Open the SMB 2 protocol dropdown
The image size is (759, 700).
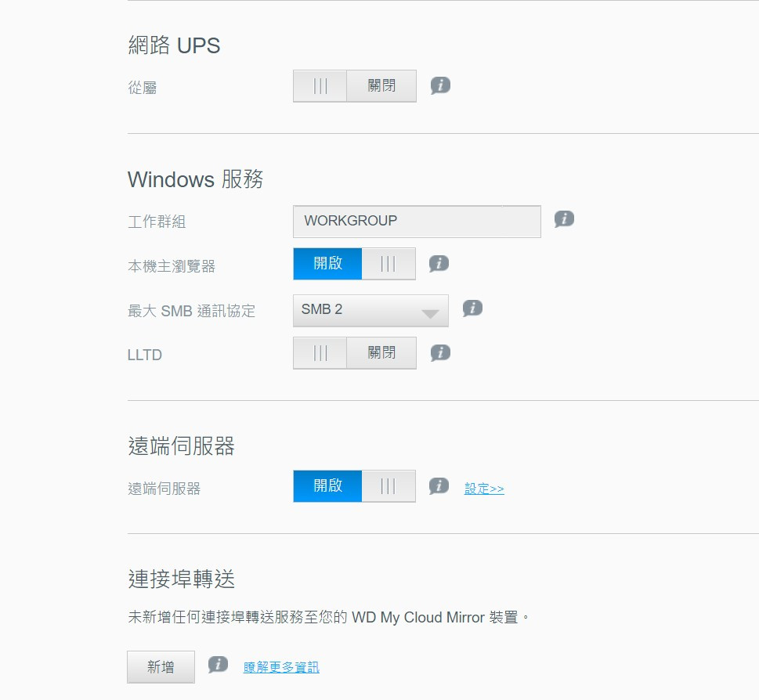point(370,311)
